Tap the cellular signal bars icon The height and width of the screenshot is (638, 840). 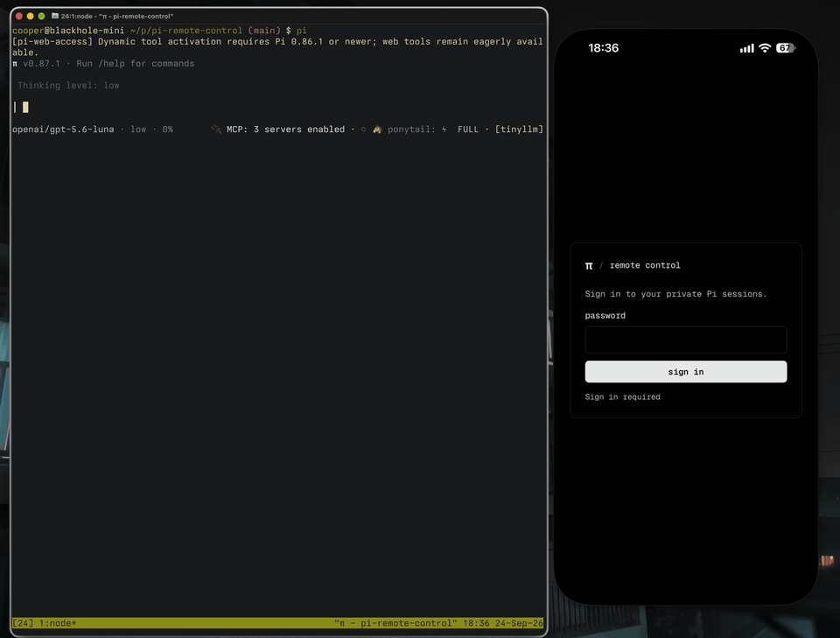[746, 49]
